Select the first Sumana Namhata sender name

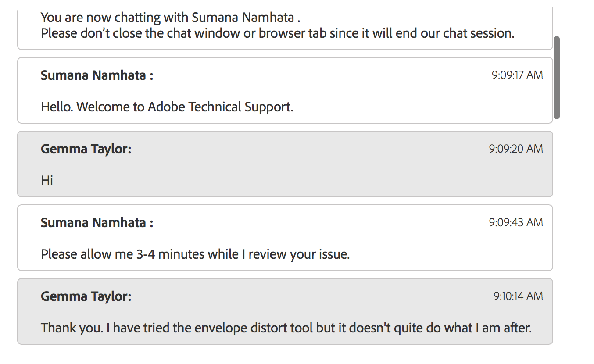click(x=97, y=75)
